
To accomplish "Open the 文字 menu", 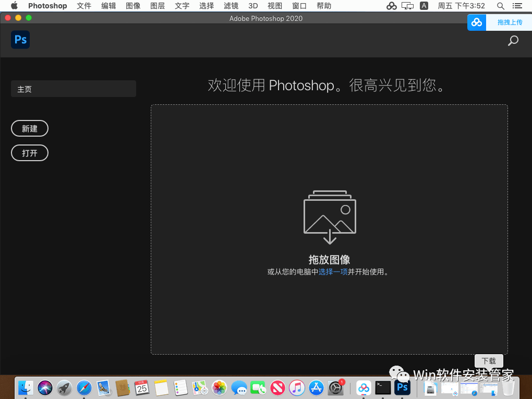I will (x=182, y=6).
